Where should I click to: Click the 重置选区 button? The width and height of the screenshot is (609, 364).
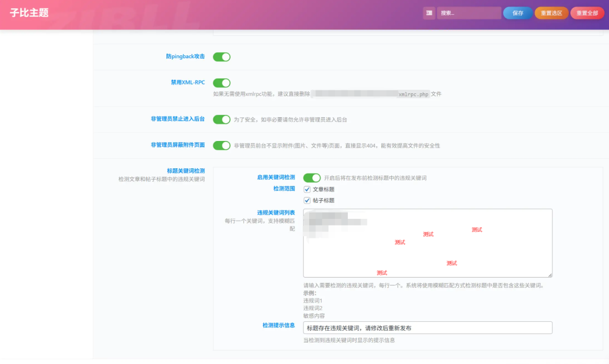point(551,13)
